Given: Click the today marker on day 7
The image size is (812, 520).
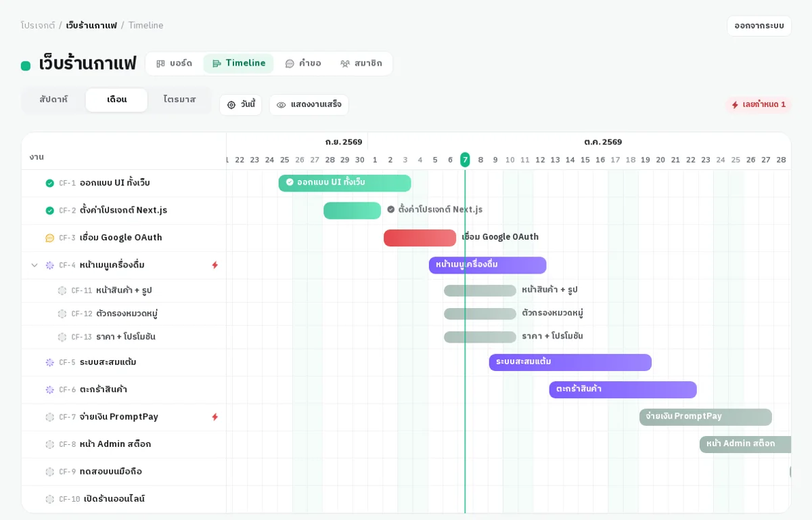Looking at the screenshot, I should [x=465, y=160].
